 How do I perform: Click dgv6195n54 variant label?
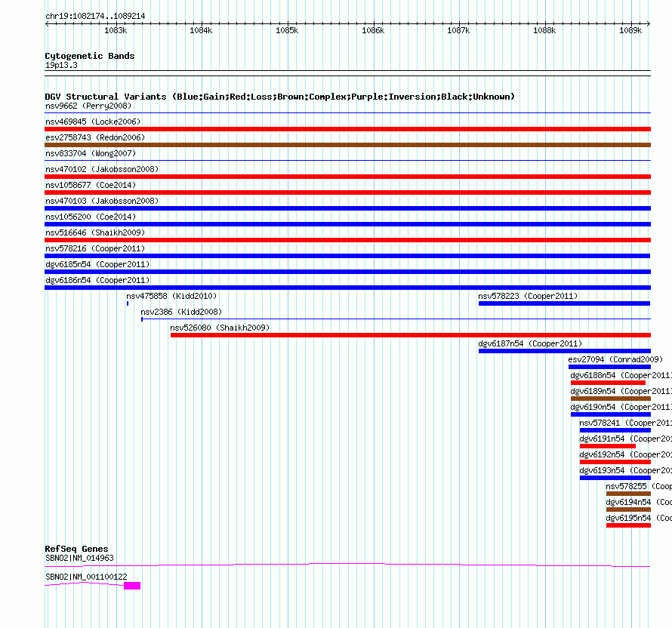pyautogui.click(x=639, y=518)
